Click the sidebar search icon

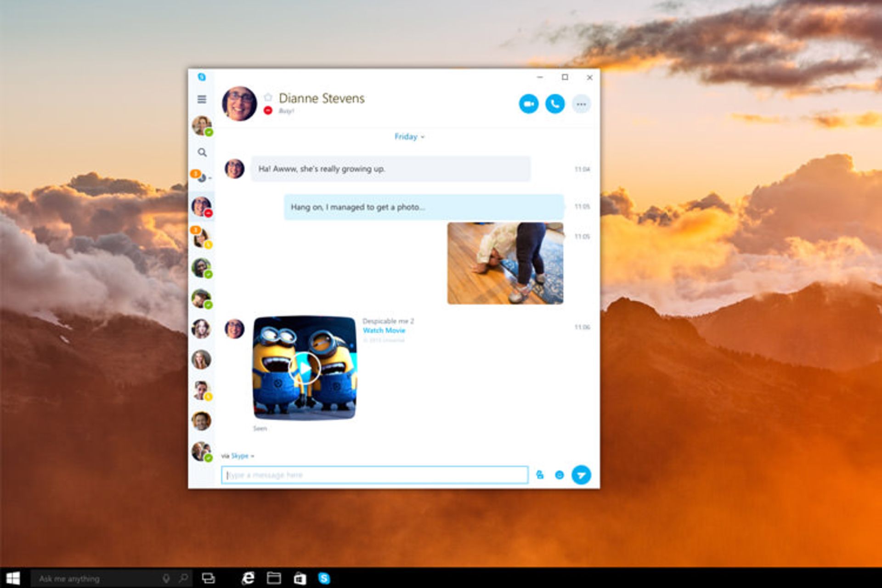click(x=202, y=152)
